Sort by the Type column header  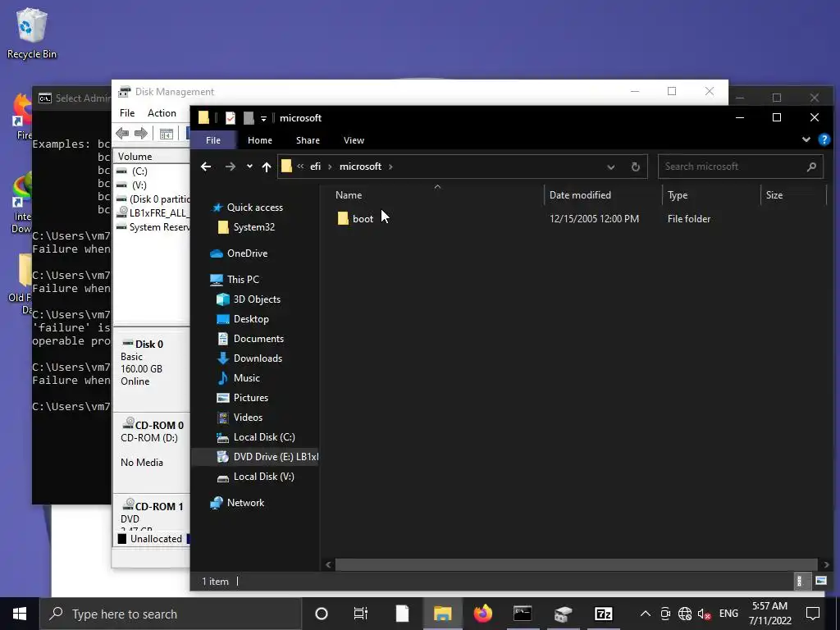click(x=678, y=195)
